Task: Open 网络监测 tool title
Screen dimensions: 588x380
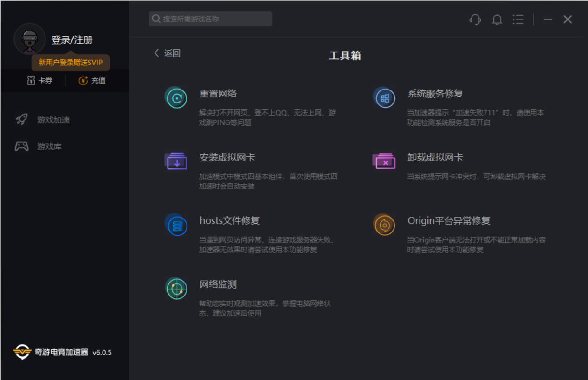Action: click(x=218, y=284)
